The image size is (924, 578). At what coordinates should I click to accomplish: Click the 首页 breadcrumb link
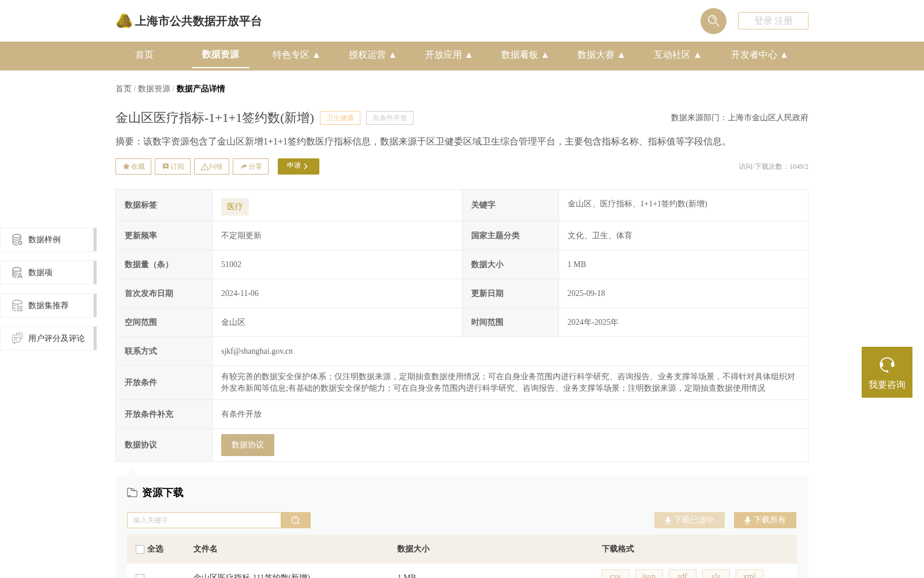click(124, 88)
